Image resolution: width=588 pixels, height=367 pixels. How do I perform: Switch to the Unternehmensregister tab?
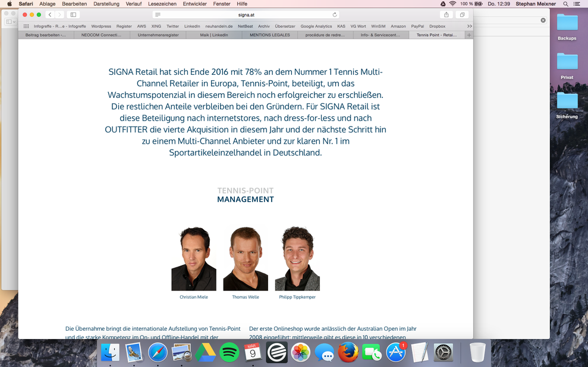click(x=158, y=35)
